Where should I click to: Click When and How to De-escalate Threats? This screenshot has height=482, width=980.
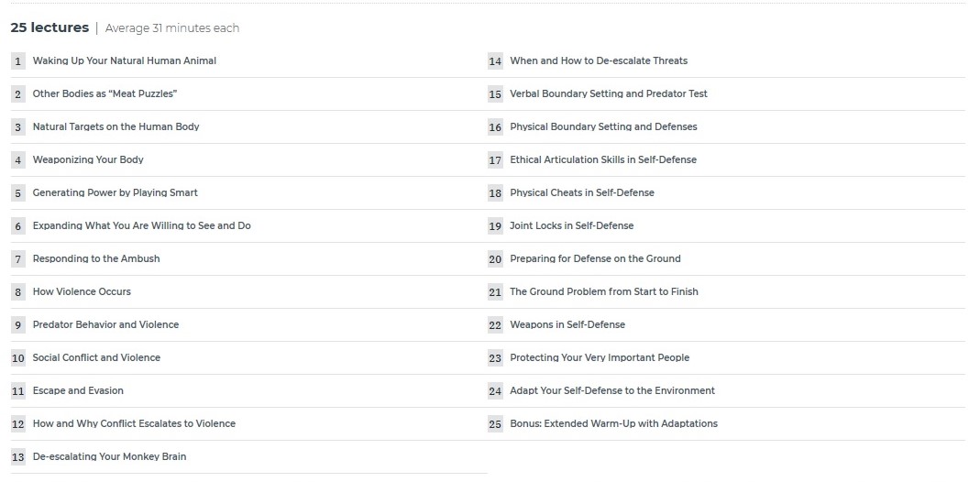tap(598, 60)
